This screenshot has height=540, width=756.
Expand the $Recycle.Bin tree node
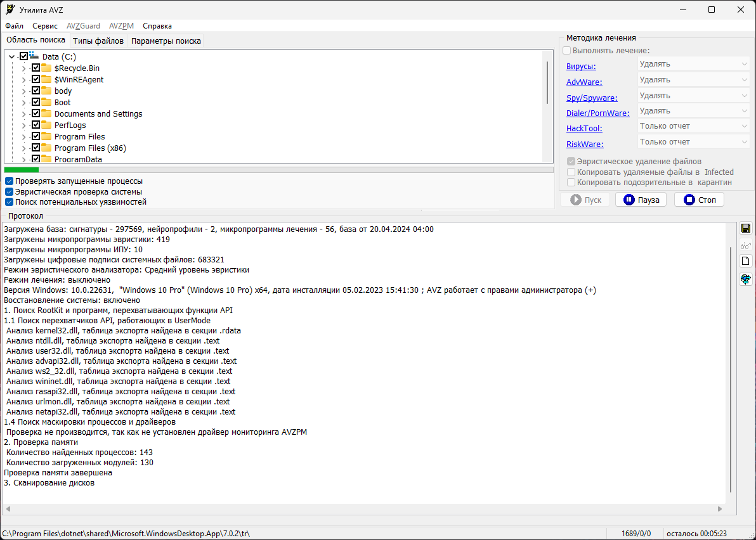coord(24,68)
